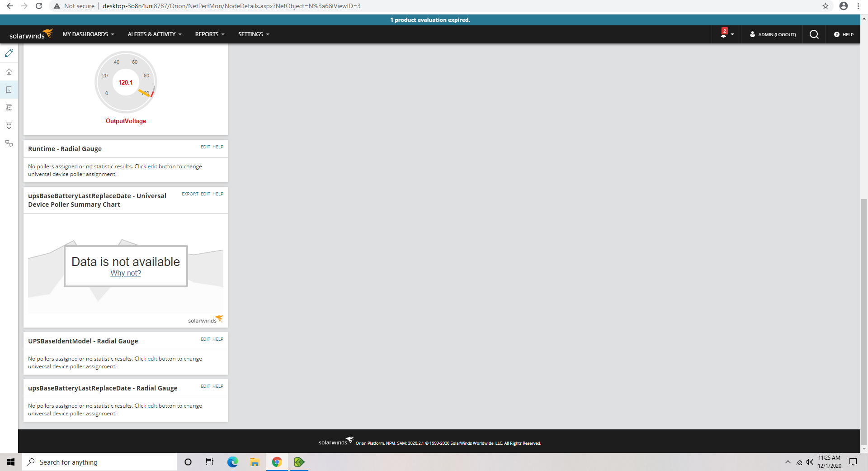Open the Reports menu
The height and width of the screenshot is (471, 868).
coord(209,34)
